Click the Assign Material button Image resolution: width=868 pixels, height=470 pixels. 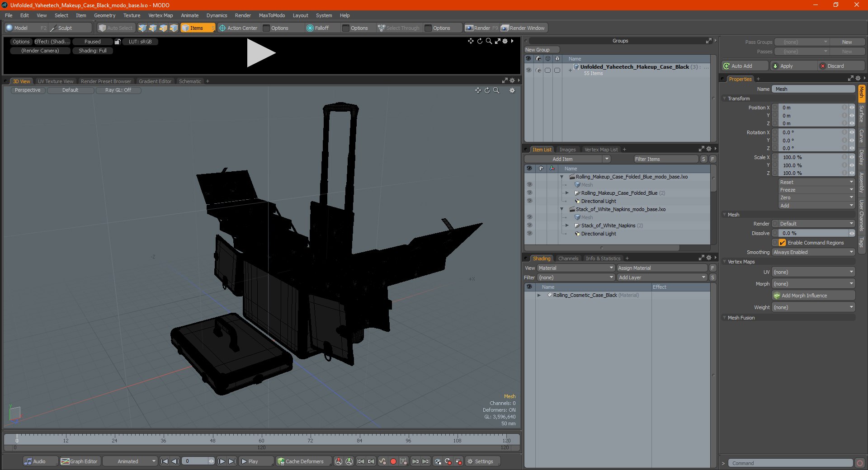pyautogui.click(x=662, y=268)
